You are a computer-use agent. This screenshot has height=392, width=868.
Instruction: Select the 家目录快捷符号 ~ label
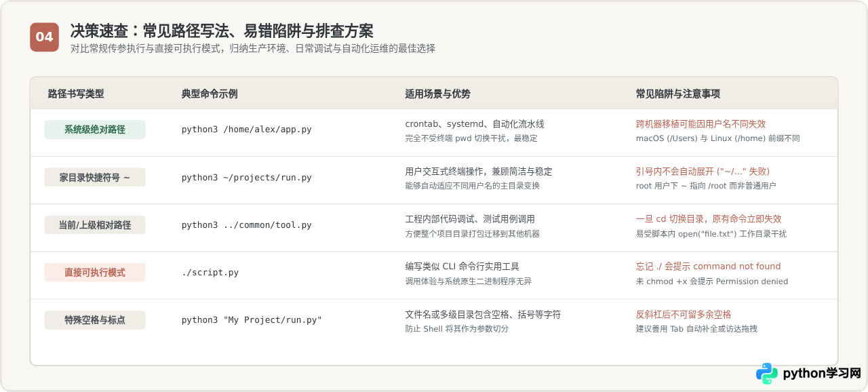point(95,177)
